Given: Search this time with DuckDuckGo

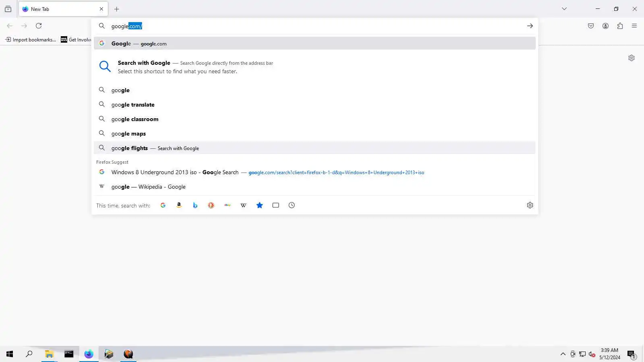Looking at the screenshot, I should point(211,205).
